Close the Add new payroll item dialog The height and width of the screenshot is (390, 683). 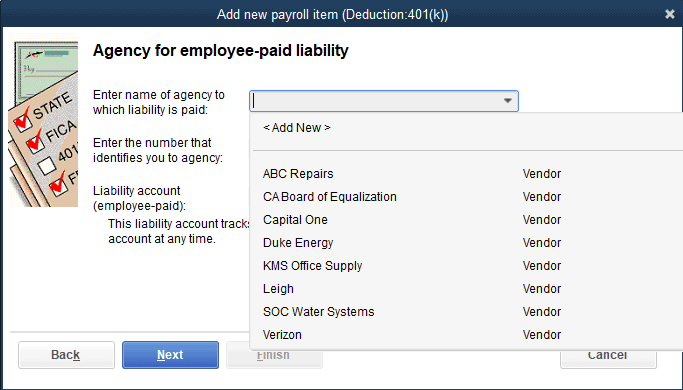670,14
